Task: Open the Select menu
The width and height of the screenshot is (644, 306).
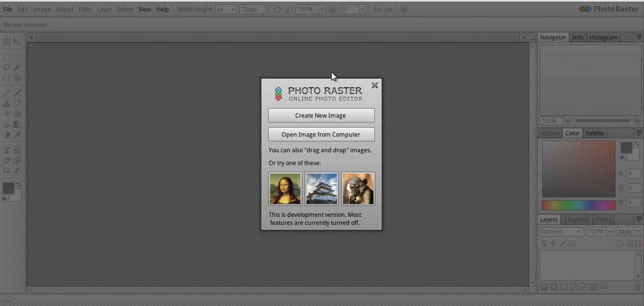Action: [x=125, y=9]
